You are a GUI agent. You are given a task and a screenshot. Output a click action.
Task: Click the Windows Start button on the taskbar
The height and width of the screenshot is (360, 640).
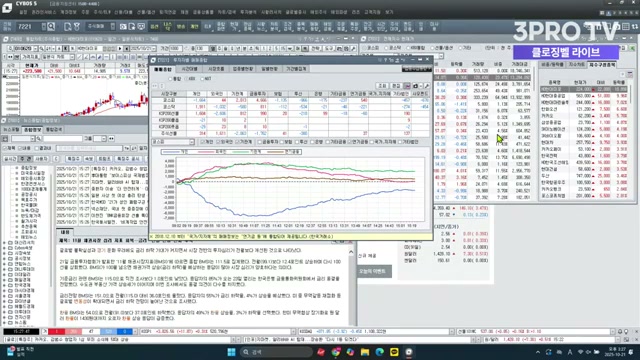click(231, 352)
